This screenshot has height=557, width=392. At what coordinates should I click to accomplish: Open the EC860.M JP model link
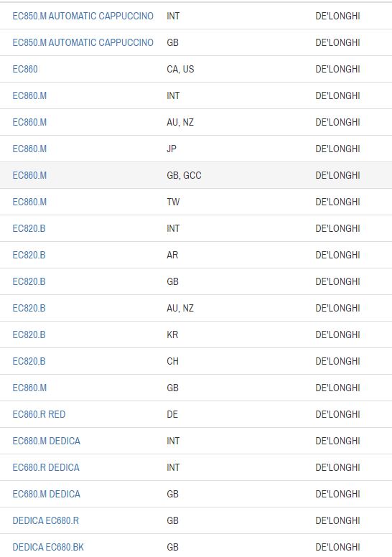pos(29,149)
